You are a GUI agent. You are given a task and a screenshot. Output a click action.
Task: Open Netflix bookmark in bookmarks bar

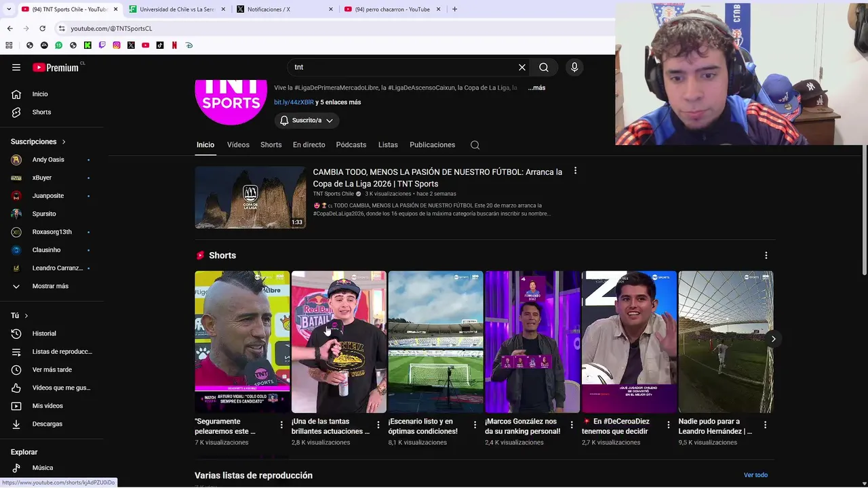pyautogui.click(x=174, y=45)
